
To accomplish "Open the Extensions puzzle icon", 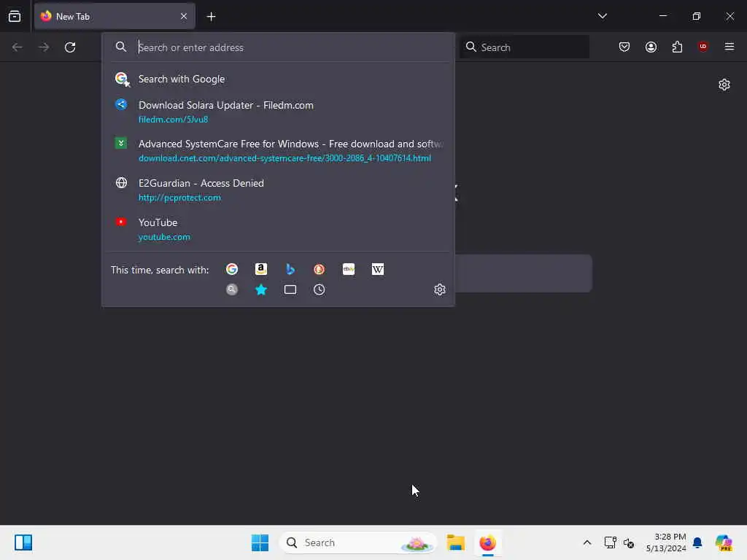I will pos(677,47).
